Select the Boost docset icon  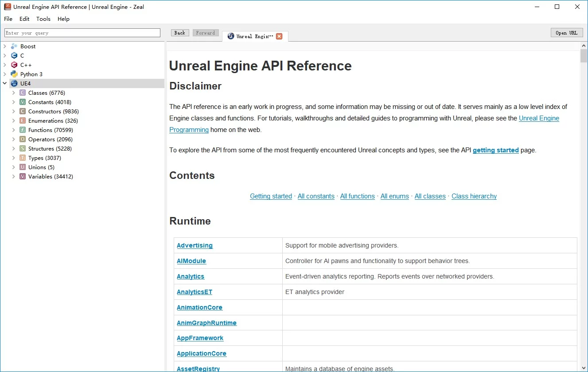[14, 46]
